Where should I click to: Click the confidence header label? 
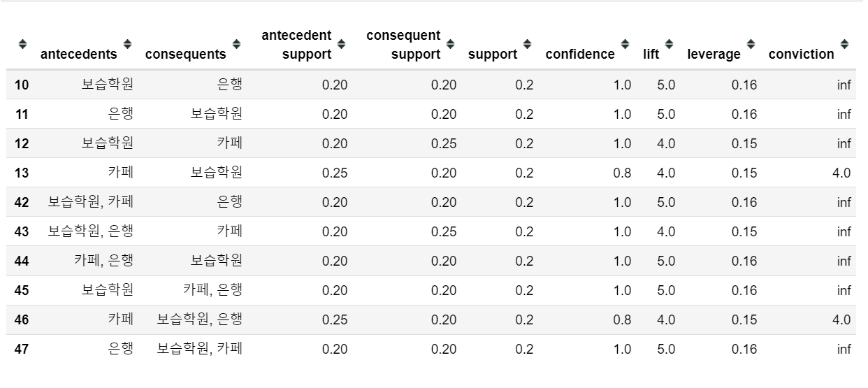point(580,55)
